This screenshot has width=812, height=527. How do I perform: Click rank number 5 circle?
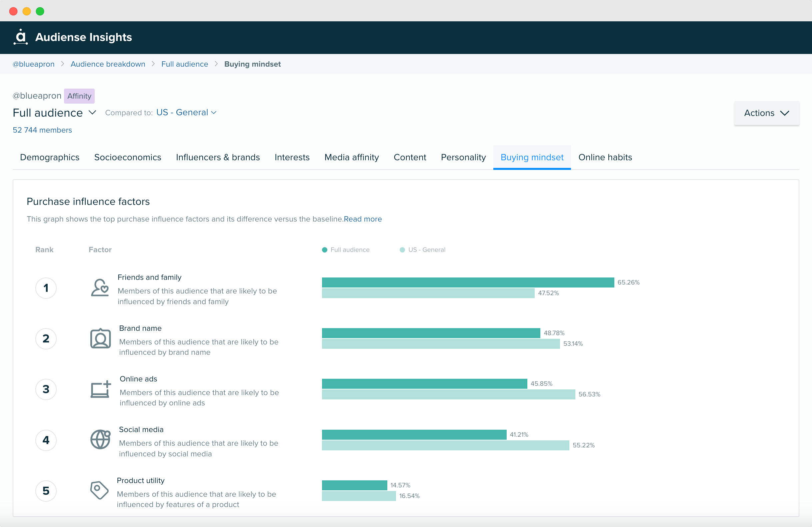coord(46,491)
